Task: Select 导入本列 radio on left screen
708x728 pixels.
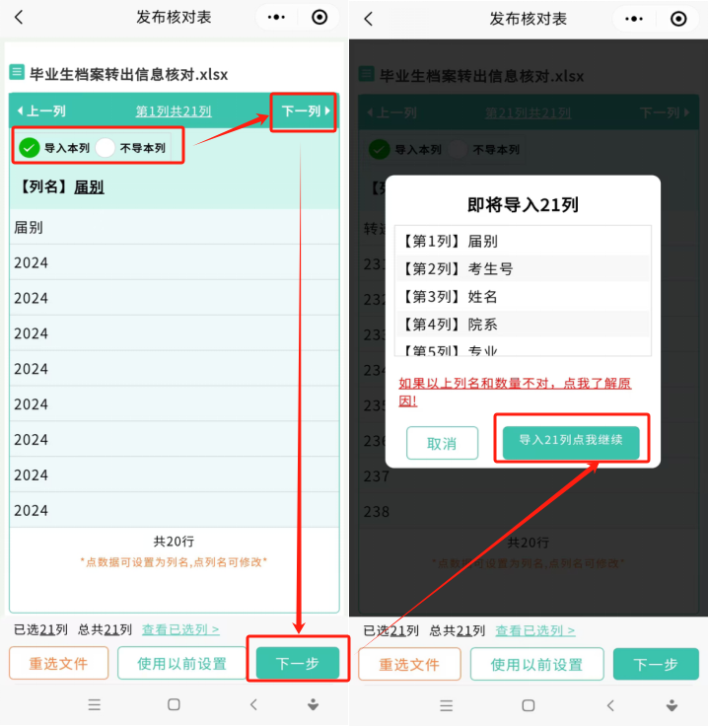Action: (30, 148)
